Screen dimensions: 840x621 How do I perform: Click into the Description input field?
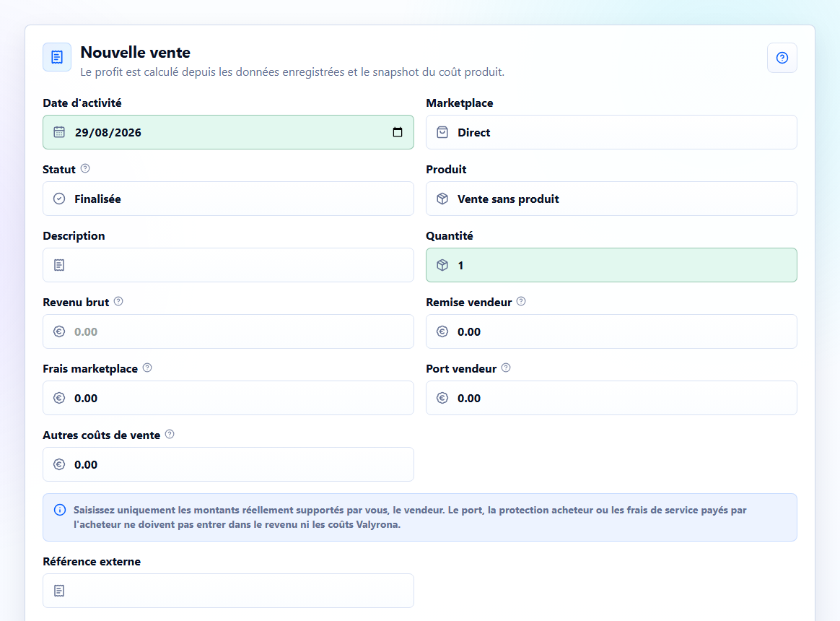[x=228, y=266]
